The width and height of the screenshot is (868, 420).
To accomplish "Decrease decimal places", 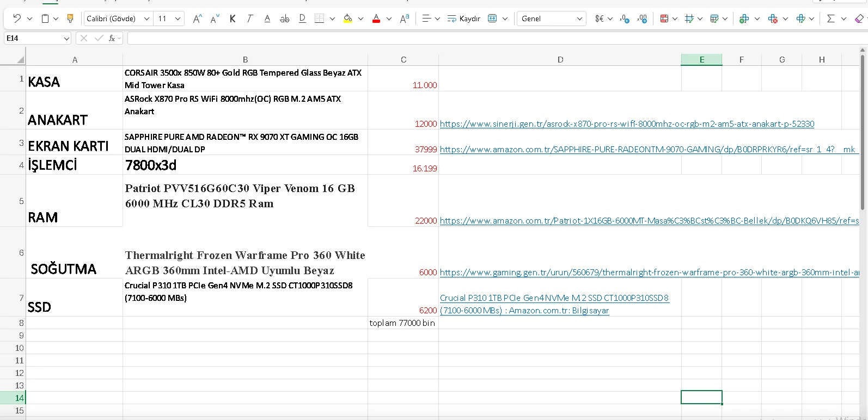I will [x=625, y=18].
